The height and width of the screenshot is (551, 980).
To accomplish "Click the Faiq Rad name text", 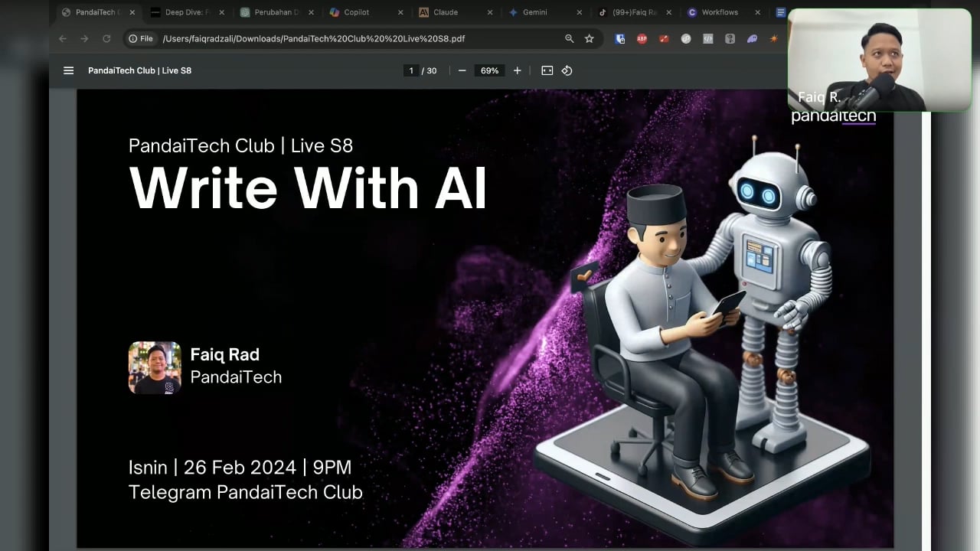I will (224, 354).
